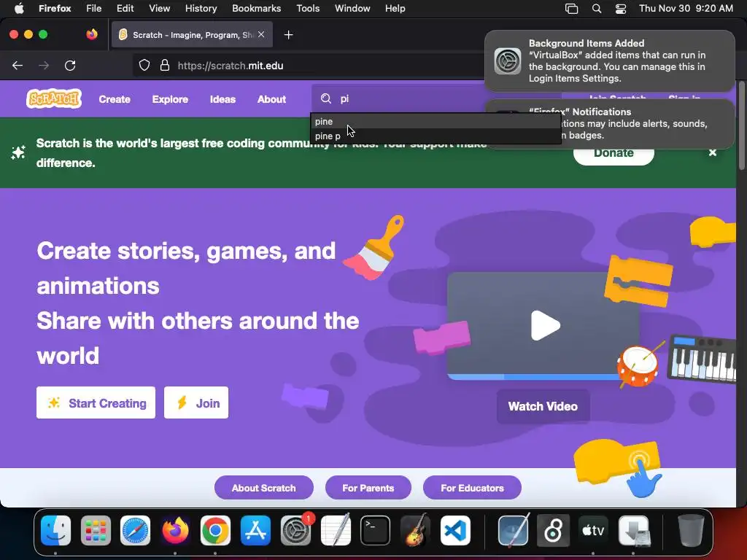Image resolution: width=747 pixels, height=560 pixels.
Task: Open the History menu
Action: pyautogui.click(x=201, y=8)
